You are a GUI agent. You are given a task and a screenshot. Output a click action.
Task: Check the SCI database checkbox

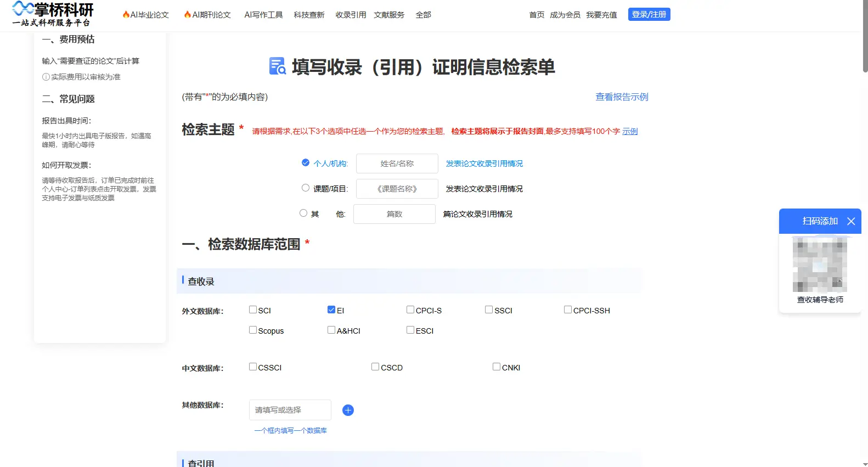(253, 310)
